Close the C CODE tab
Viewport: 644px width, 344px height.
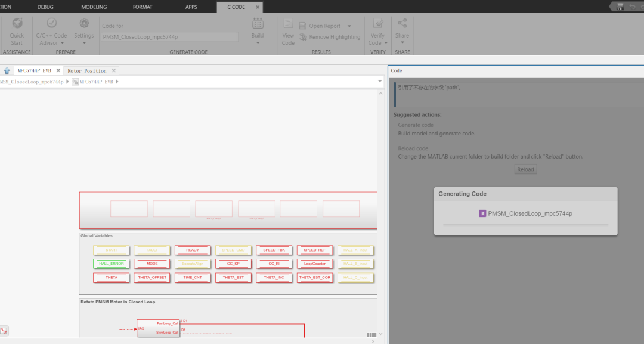point(258,7)
